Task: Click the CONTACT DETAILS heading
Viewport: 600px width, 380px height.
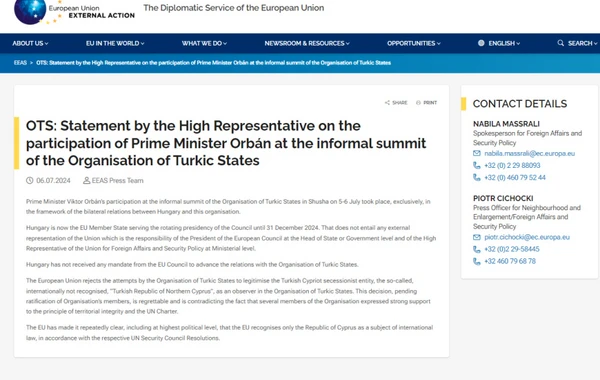Action: pyautogui.click(x=520, y=104)
